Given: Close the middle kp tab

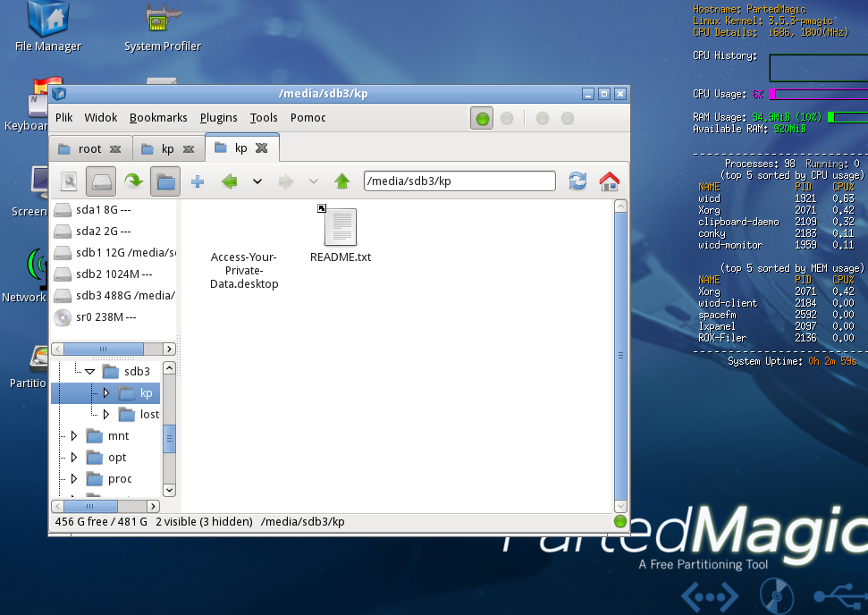Looking at the screenshot, I should (189, 149).
